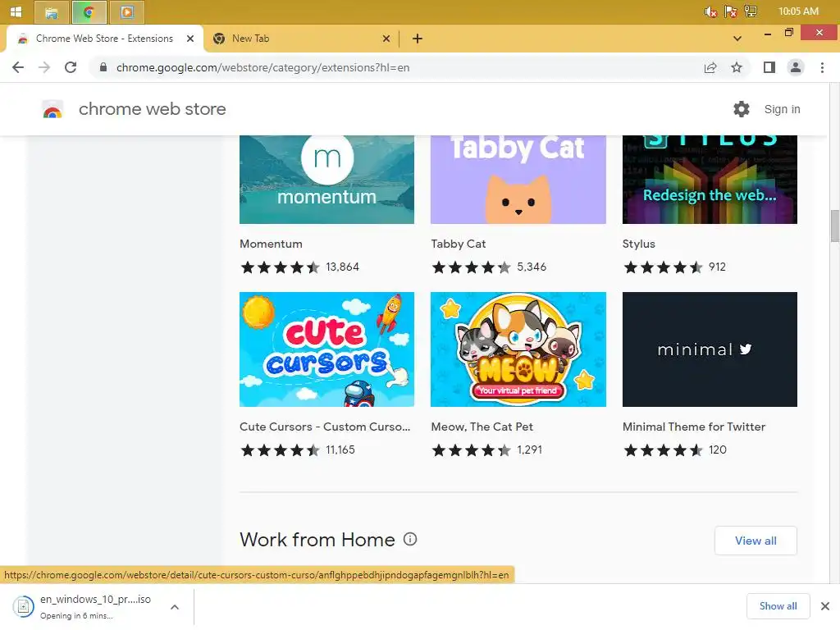840x630 pixels.
Task: Click the address bar URL
Action: tap(262, 67)
